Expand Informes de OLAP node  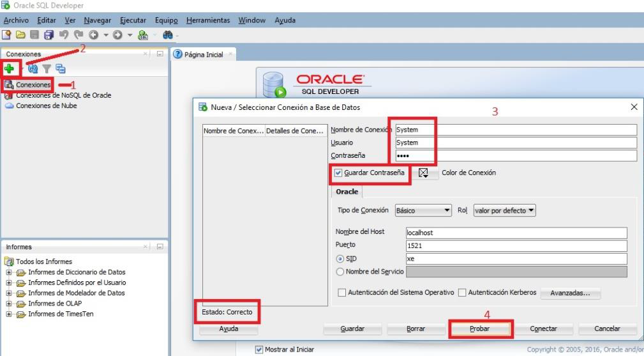click(9, 304)
